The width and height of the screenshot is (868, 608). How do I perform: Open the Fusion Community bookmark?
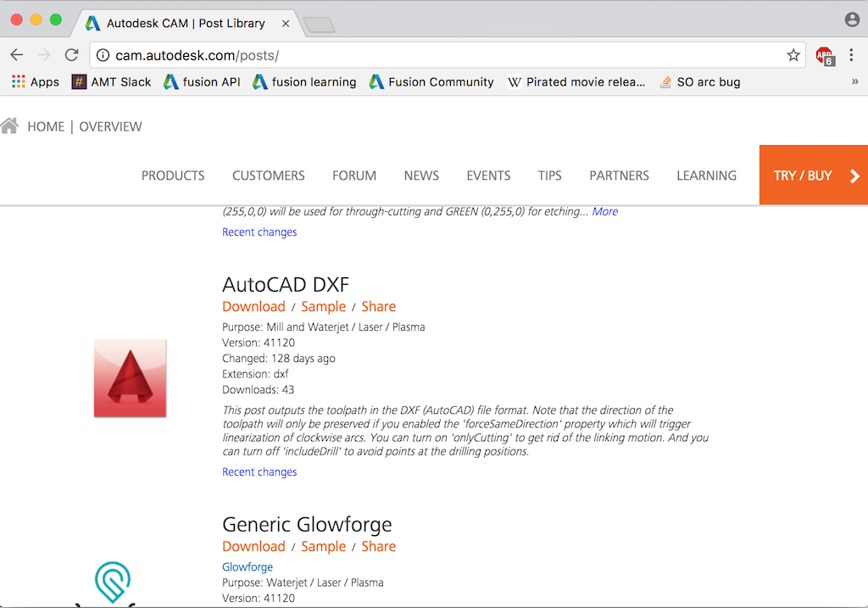[x=431, y=82]
